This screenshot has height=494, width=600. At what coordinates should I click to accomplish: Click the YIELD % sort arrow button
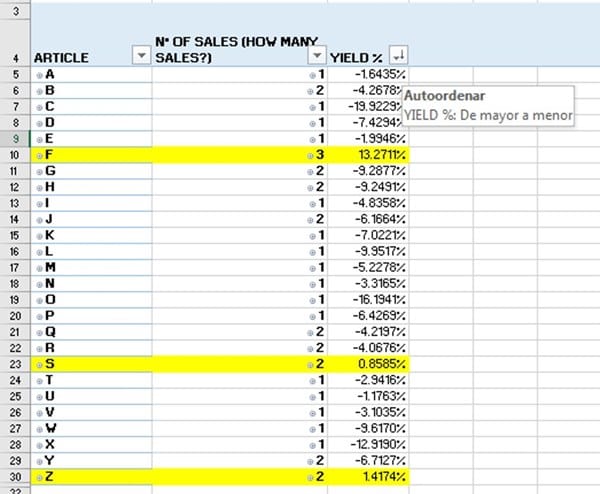point(400,57)
